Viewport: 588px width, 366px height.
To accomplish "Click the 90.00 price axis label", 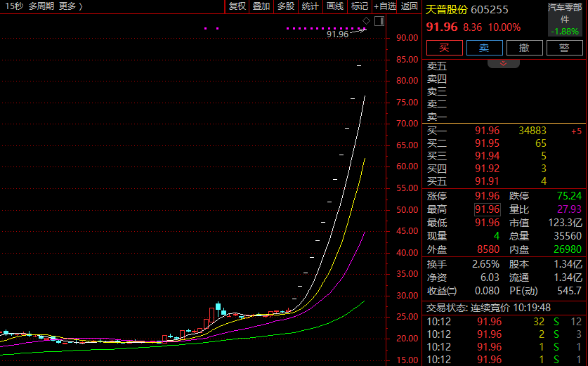I will click(x=407, y=38).
